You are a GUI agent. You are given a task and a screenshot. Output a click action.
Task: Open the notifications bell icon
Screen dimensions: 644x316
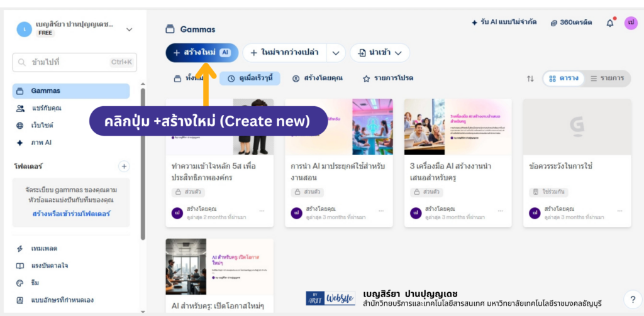click(610, 23)
